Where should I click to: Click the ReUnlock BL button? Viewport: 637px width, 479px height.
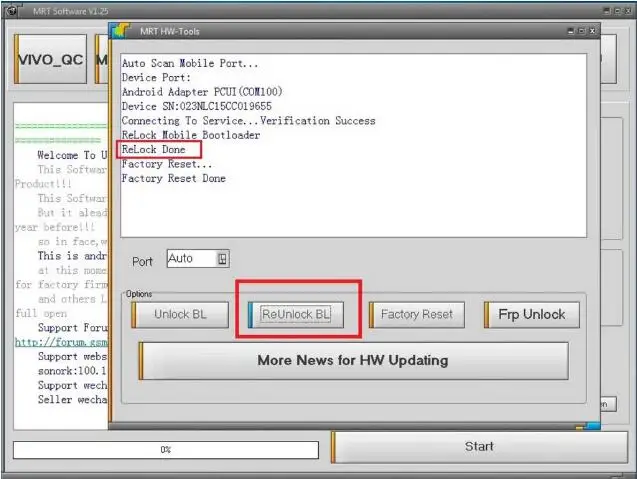pos(296,314)
